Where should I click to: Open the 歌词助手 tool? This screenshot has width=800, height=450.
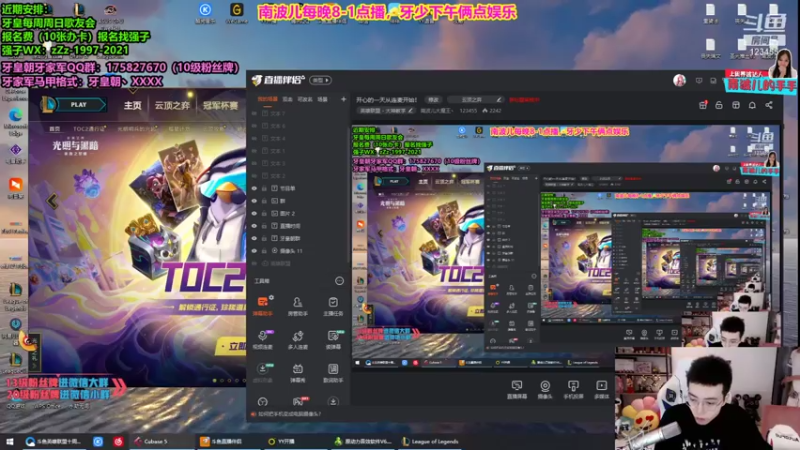333,372
